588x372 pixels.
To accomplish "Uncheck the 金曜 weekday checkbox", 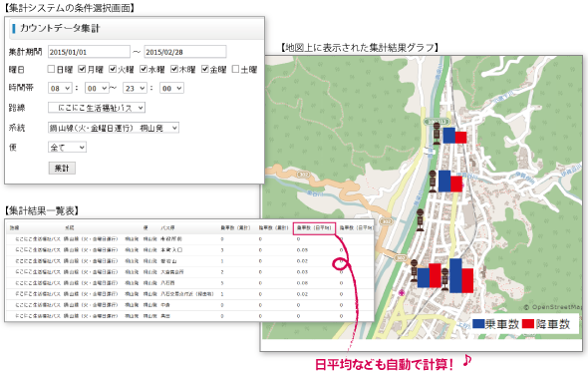I will pyautogui.click(x=204, y=69).
